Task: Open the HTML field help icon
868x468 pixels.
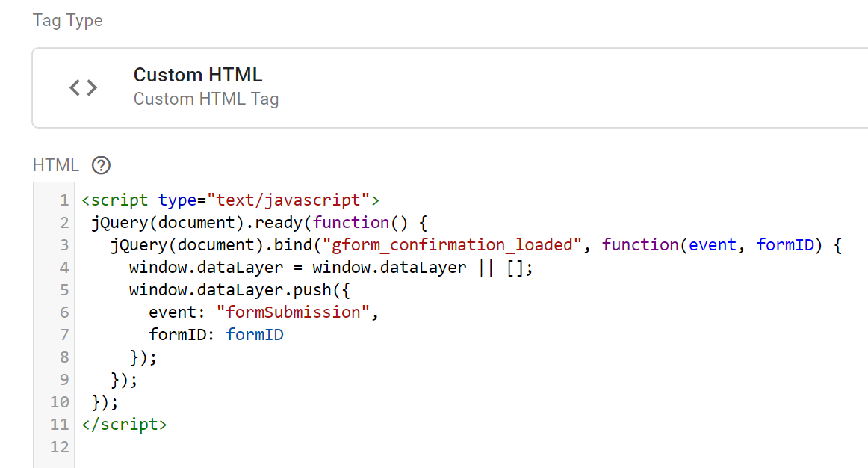Action: [x=101, y=165]
